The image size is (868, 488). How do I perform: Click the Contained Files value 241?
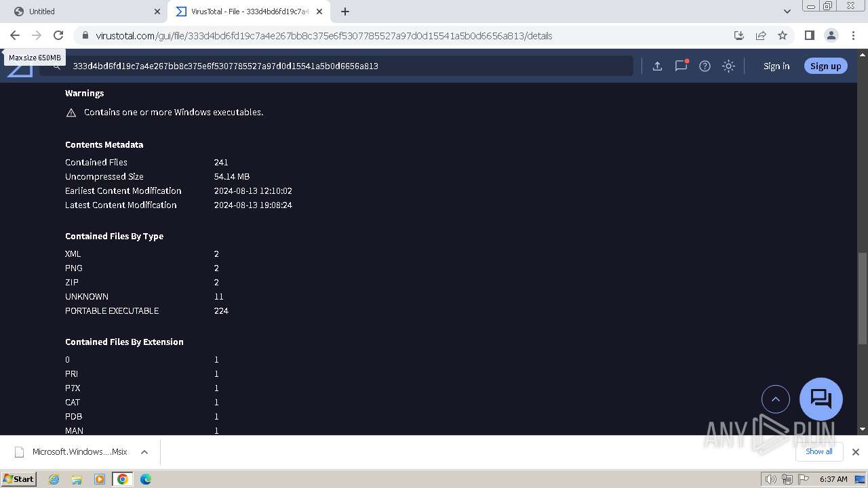[221, 162]
